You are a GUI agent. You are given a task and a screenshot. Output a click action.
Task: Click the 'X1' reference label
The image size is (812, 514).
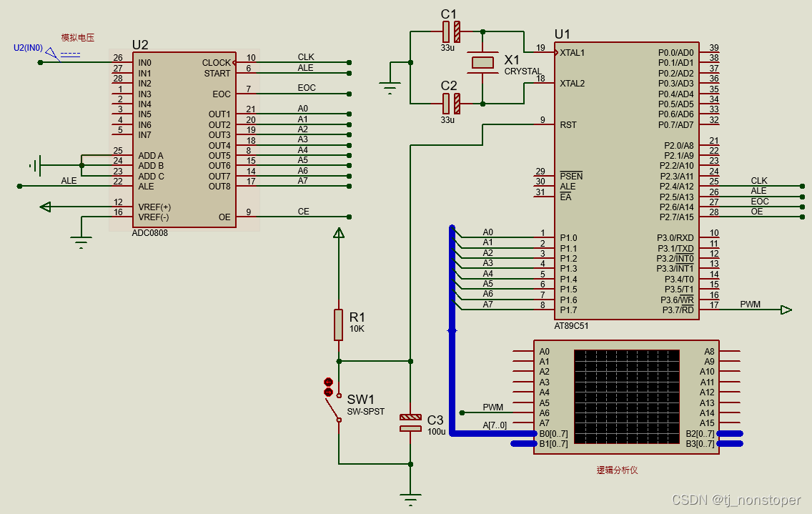512,60
